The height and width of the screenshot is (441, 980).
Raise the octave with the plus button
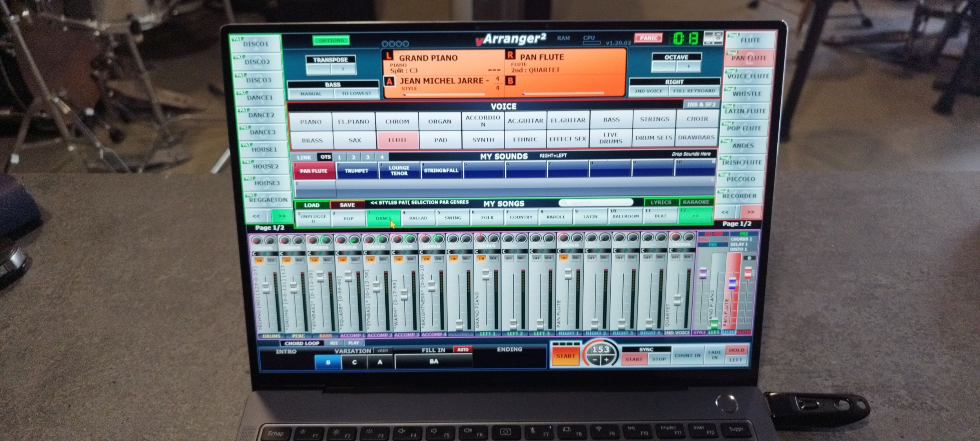click(x=689, y=66)
